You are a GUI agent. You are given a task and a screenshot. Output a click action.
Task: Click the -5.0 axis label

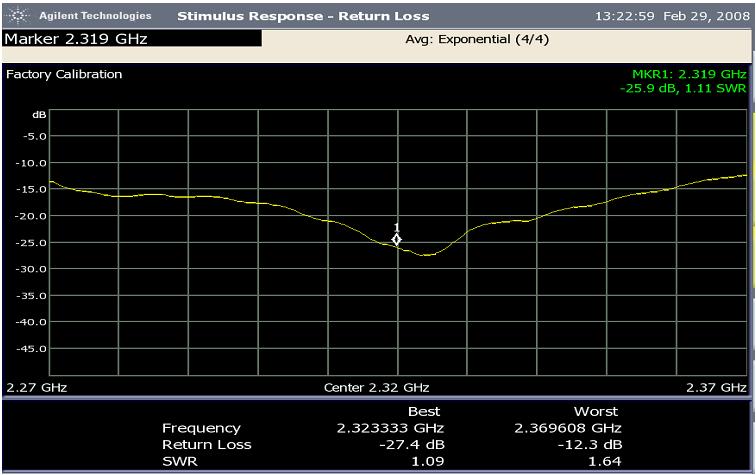35,136
